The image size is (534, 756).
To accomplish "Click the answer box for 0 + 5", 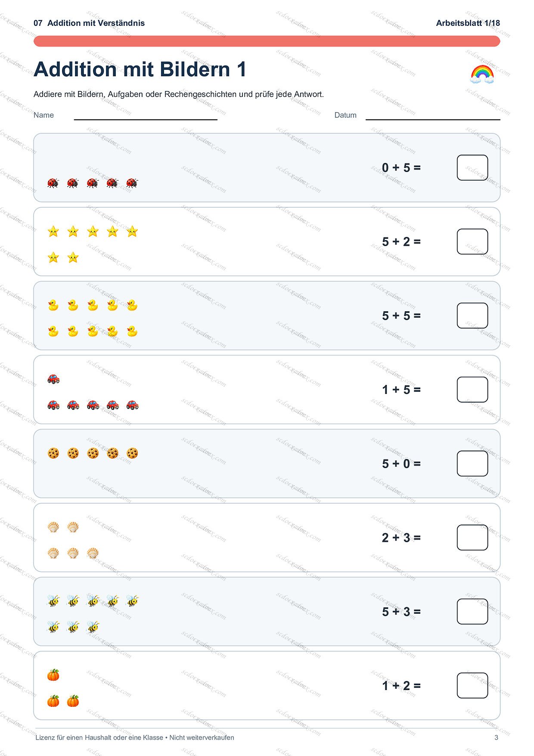I will pyautogui.click(x=472, y=168).
